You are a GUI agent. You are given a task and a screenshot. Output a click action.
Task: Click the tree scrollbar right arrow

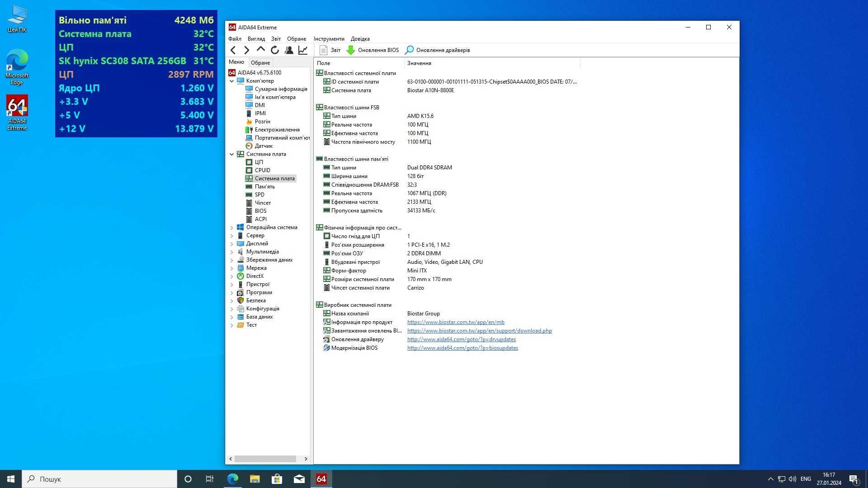coord(306,459)
